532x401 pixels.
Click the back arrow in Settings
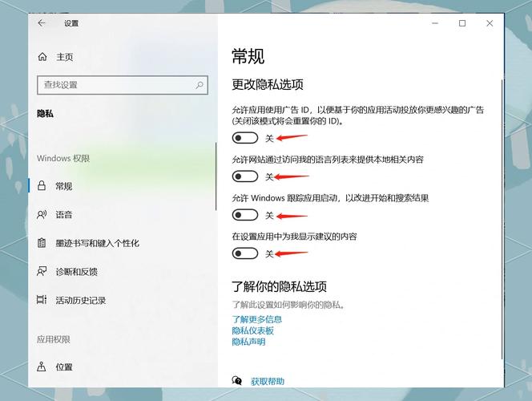click(42, 23)
